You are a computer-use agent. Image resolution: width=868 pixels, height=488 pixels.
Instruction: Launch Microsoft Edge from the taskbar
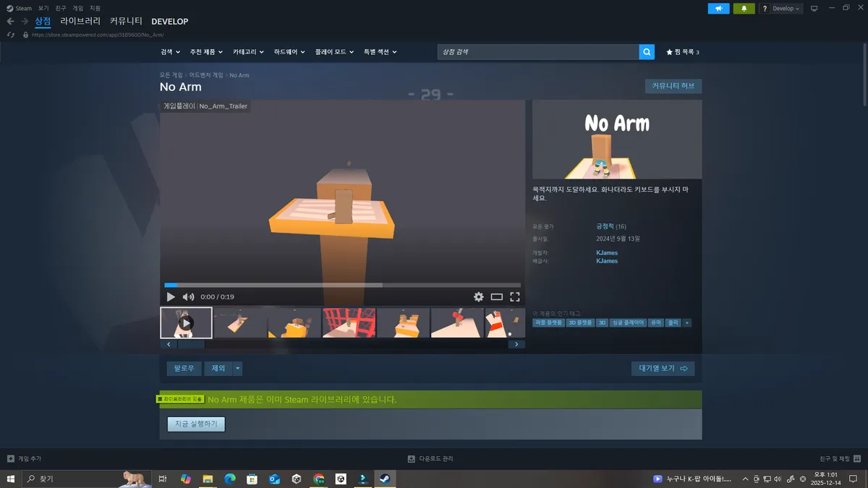(230, 479)
